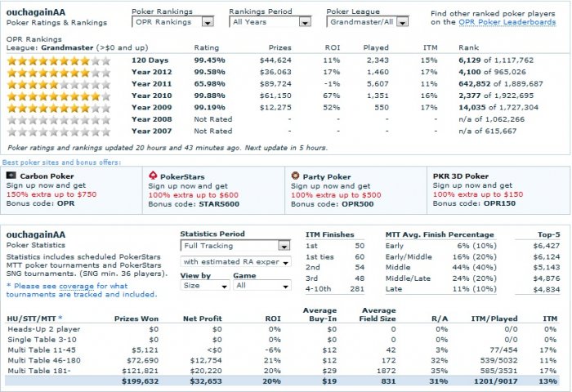Click the star rating for 120 Days

[59, 61]
